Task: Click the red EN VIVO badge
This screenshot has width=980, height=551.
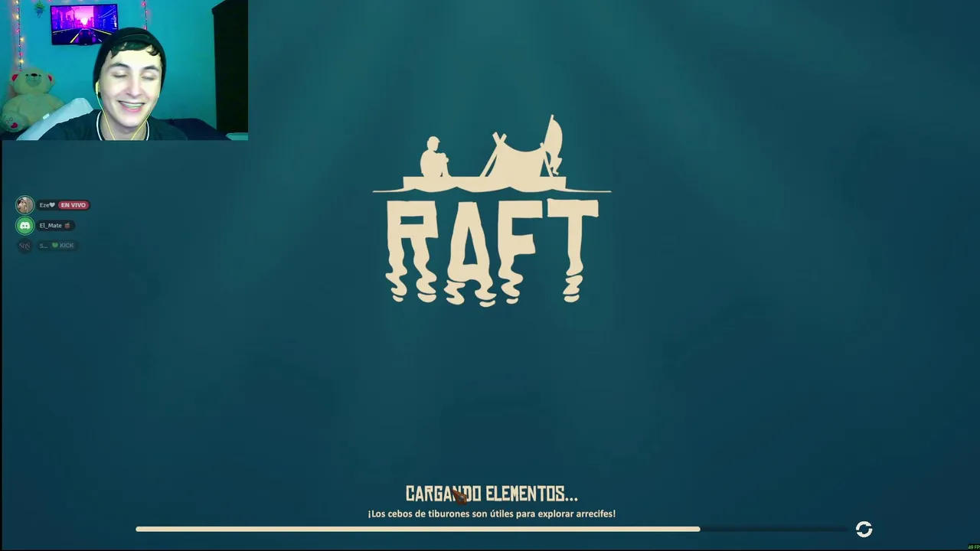Action: coord(73,205)
